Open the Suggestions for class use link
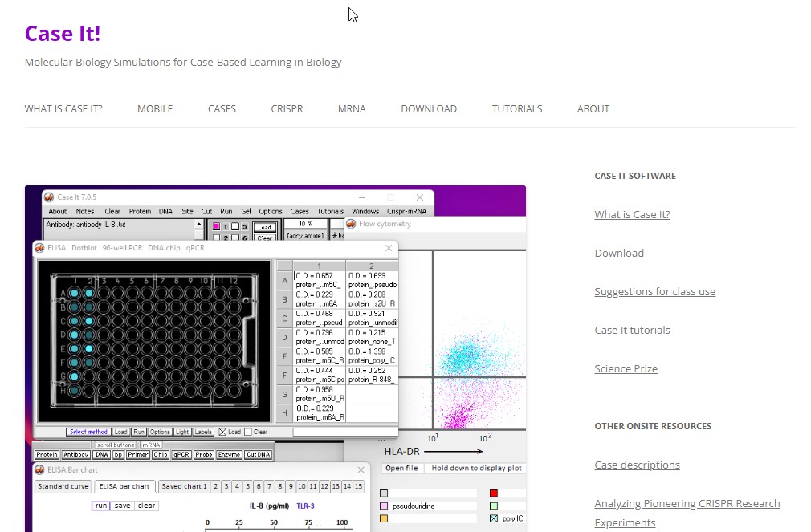811x532 pixels. point(654,291)
